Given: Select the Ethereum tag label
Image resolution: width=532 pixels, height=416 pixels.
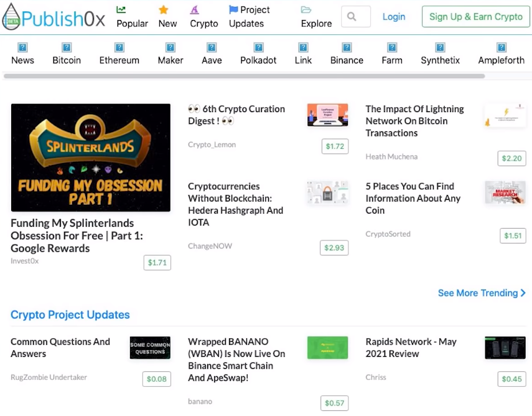Looking at the screenshot, I should click(x=119, y=60).
